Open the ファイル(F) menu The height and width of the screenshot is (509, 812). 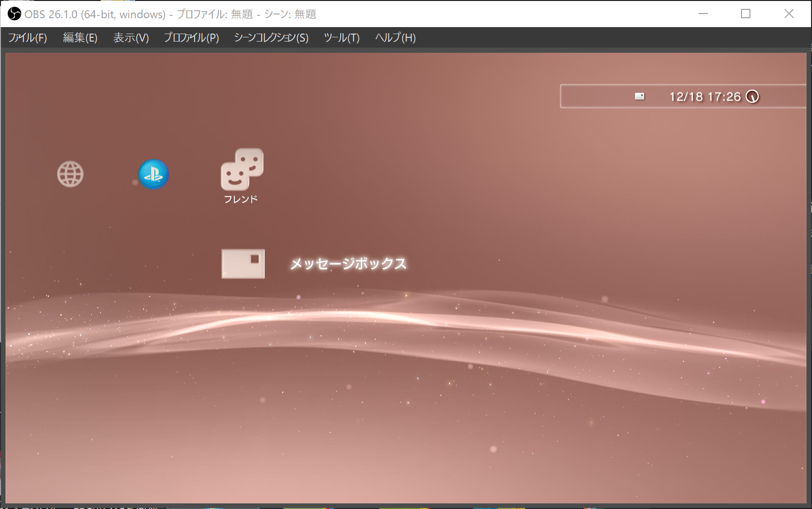(x=28, y=38)
